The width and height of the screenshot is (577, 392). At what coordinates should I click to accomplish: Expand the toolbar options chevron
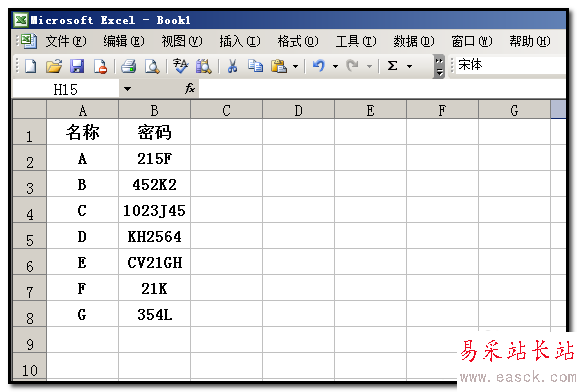click(x=439, y=67)
